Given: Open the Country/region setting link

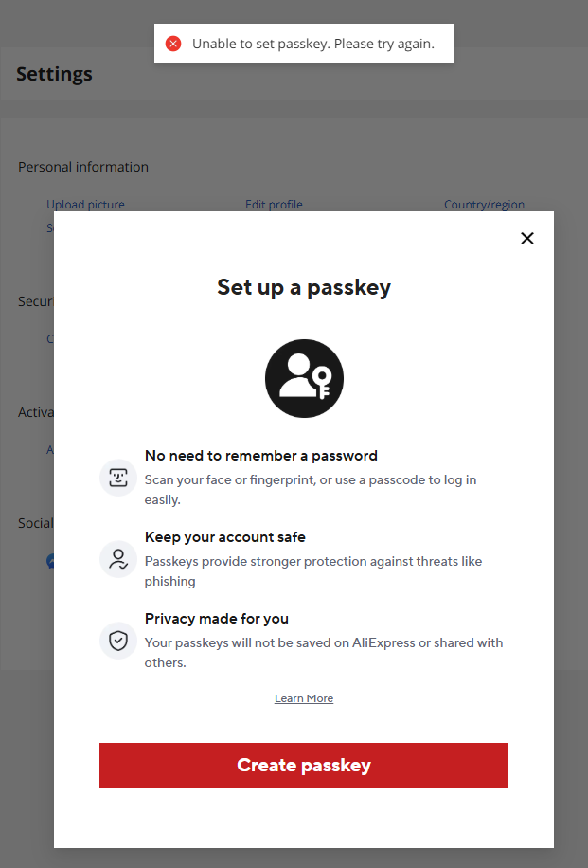Looking at the screenshot, I should pyautogui.click(x=484, y=205).
